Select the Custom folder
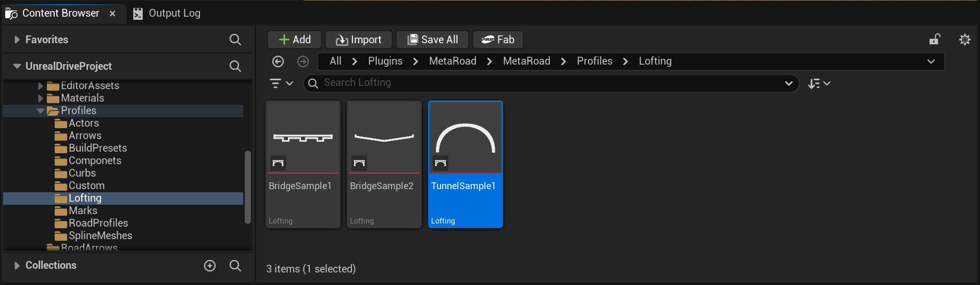 click(x=86, y=185)
